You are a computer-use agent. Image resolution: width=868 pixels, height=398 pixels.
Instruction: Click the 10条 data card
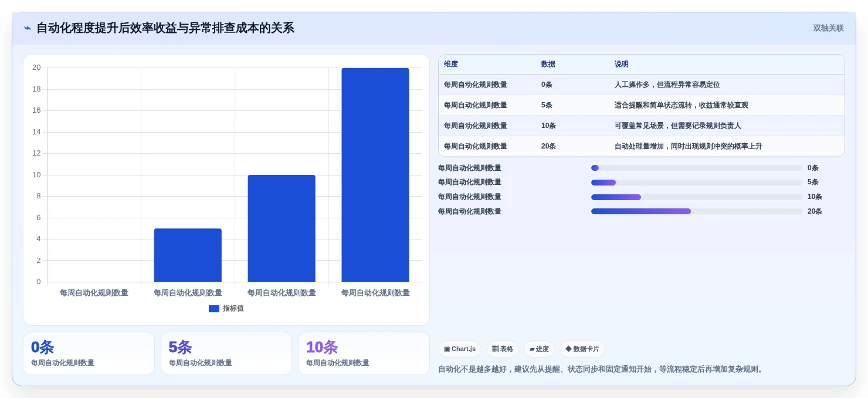[x=364, y=353]
